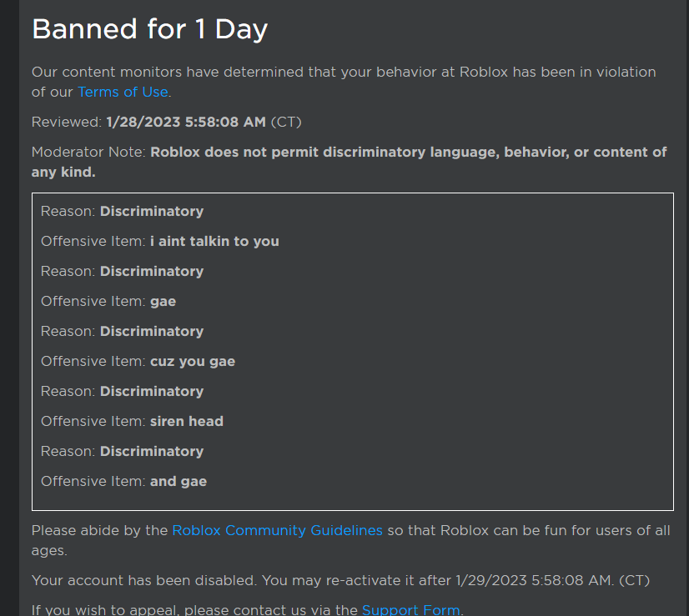689x616 pixels.
Task: Click the Banned for 1 Day heading
Action: (x=148, y=29)
